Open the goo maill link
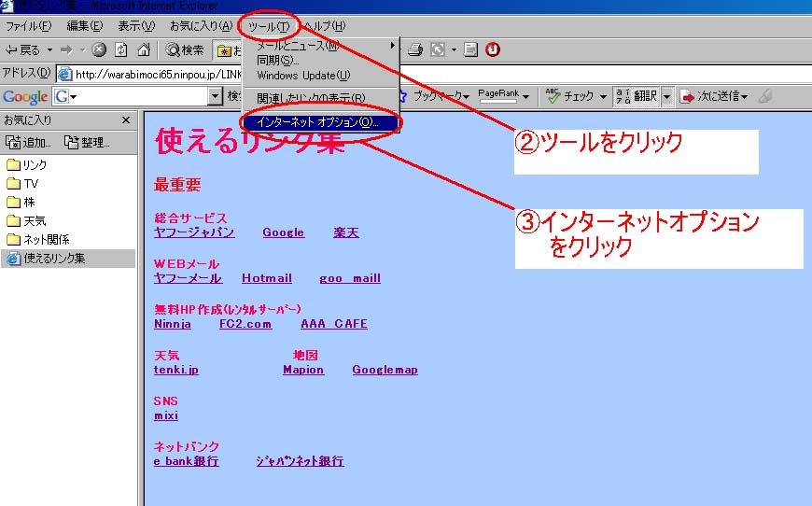 click(x=350, y=278)
